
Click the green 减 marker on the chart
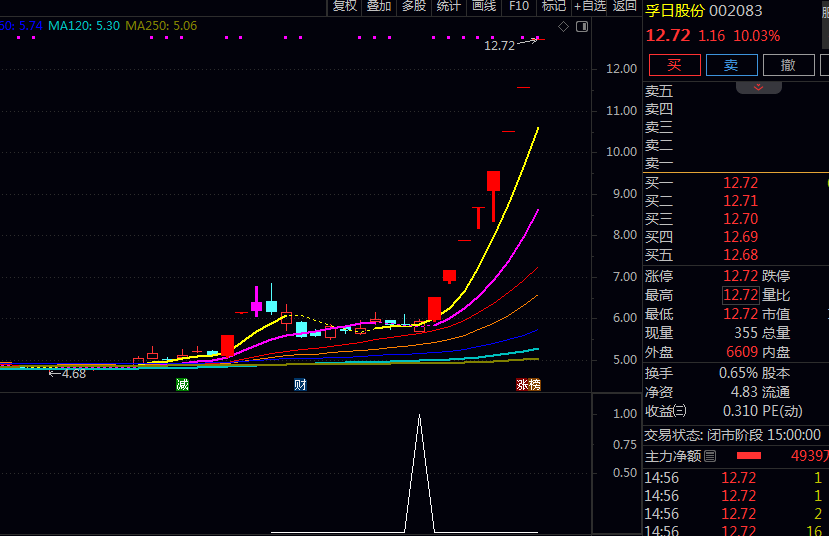click(182, 384)
